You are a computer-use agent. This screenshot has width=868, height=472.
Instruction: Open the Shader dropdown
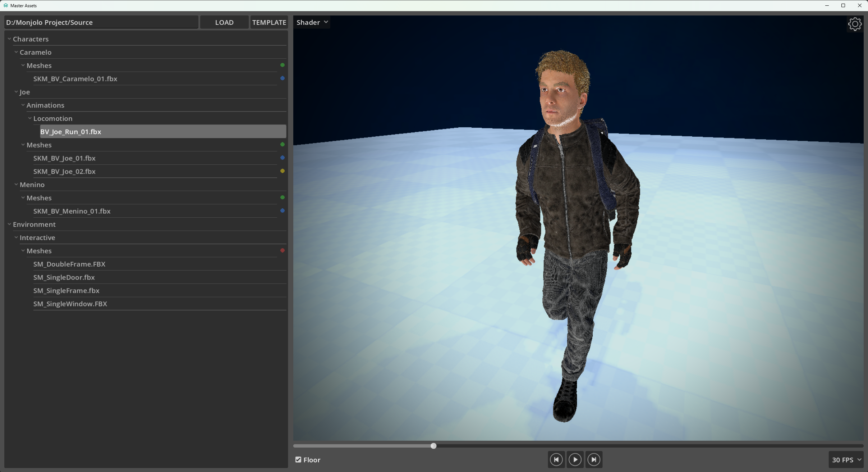(312, 22)
